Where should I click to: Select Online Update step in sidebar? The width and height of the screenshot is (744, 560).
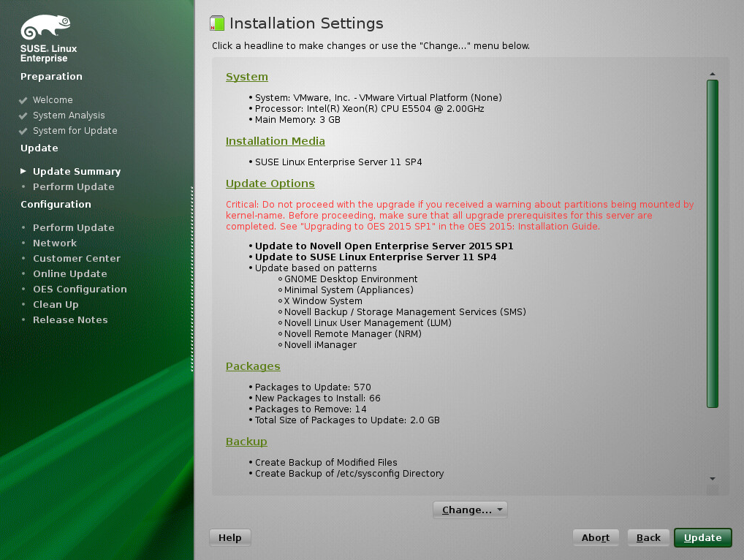(x=69, y=273)
